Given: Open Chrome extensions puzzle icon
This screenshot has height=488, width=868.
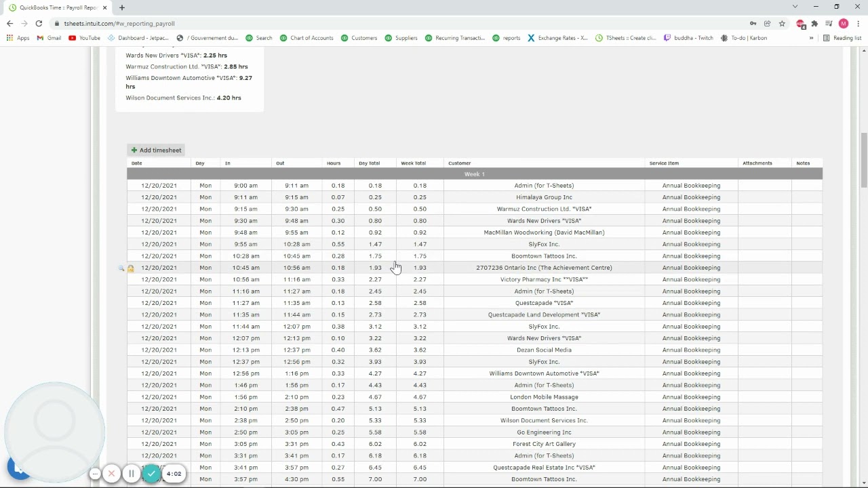Looking at the screenshot, I should pos(814,23).
